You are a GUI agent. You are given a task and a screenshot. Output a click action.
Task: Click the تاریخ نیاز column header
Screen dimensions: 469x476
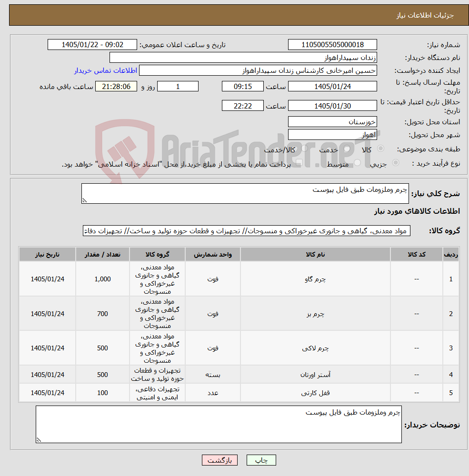point(48,254)
